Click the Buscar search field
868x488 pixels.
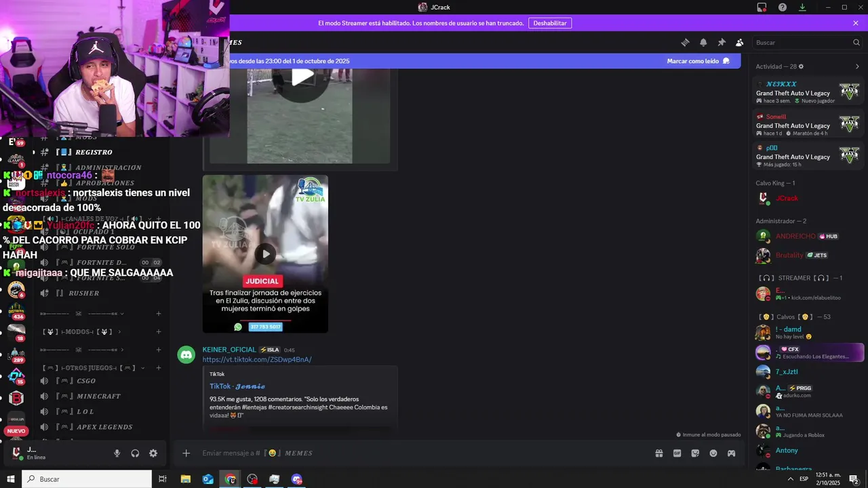(x=808, y=42)
